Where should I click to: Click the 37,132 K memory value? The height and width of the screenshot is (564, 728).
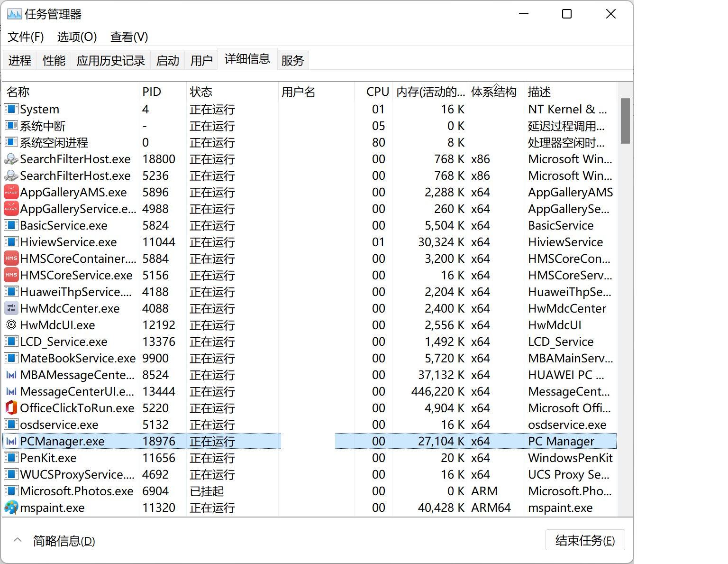coord(441,375)
